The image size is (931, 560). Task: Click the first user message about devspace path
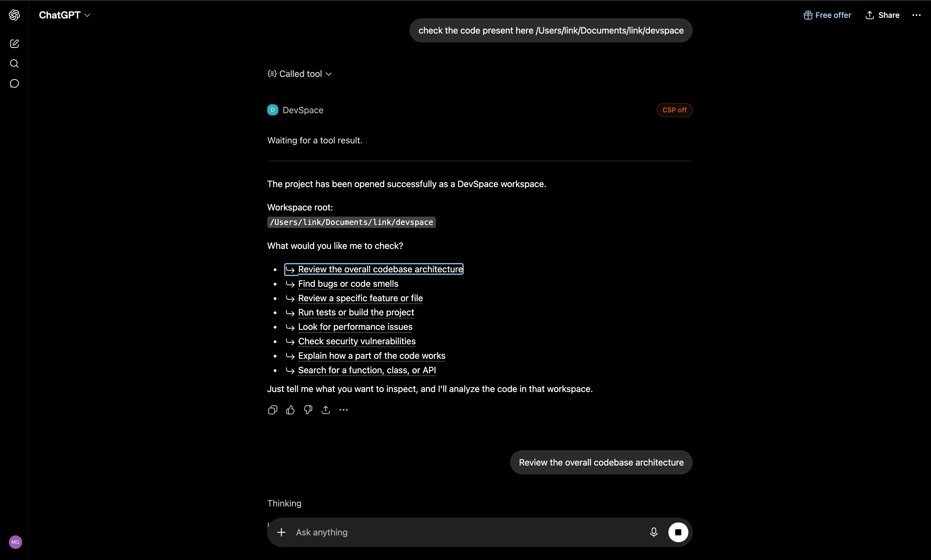(x=551, y=30)
